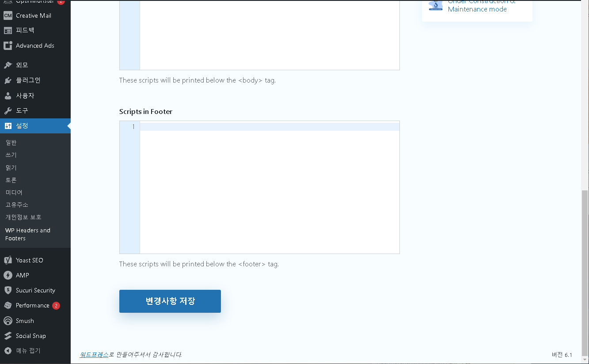
Task: Click the 'Scripts in Footer' heading
Action: click(146, 112)
